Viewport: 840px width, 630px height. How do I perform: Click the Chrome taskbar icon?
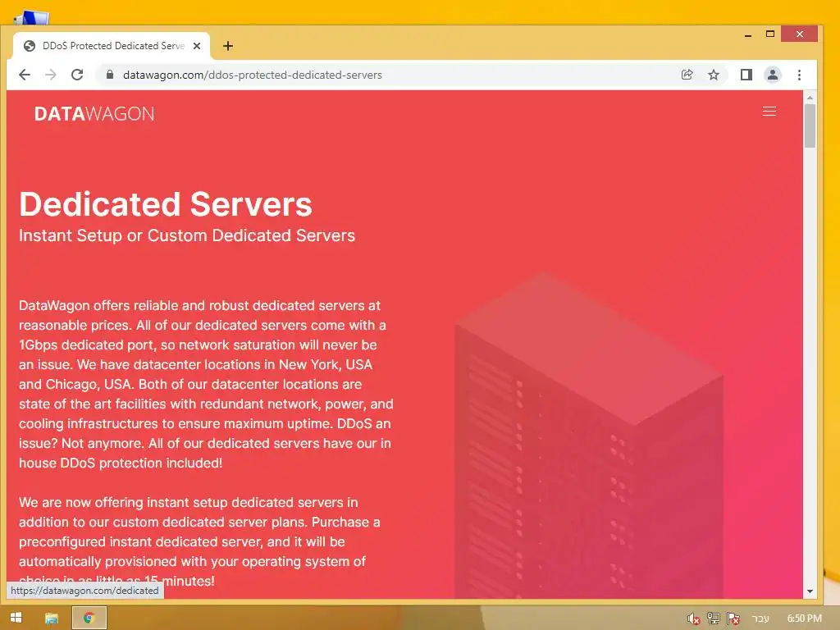[x=89, y=618]
